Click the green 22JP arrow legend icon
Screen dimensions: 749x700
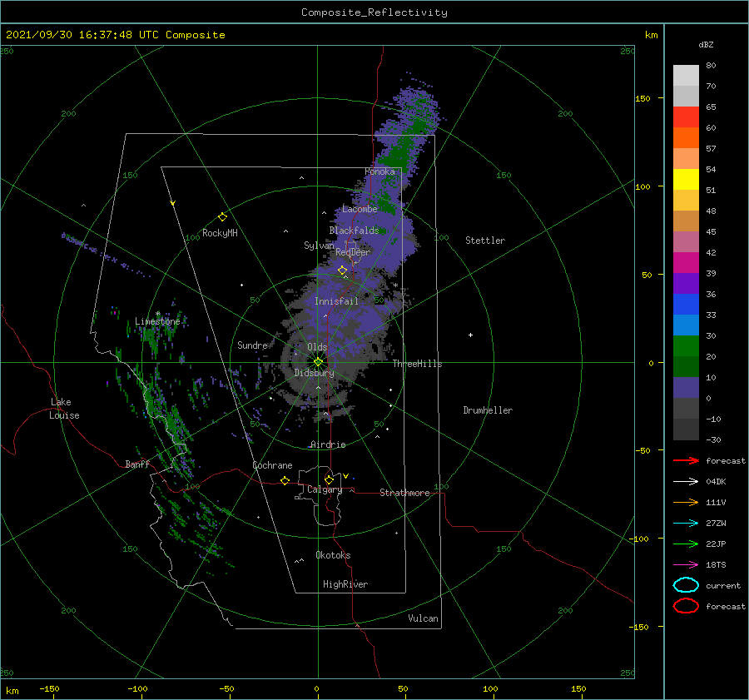click(x=686, y=544)
